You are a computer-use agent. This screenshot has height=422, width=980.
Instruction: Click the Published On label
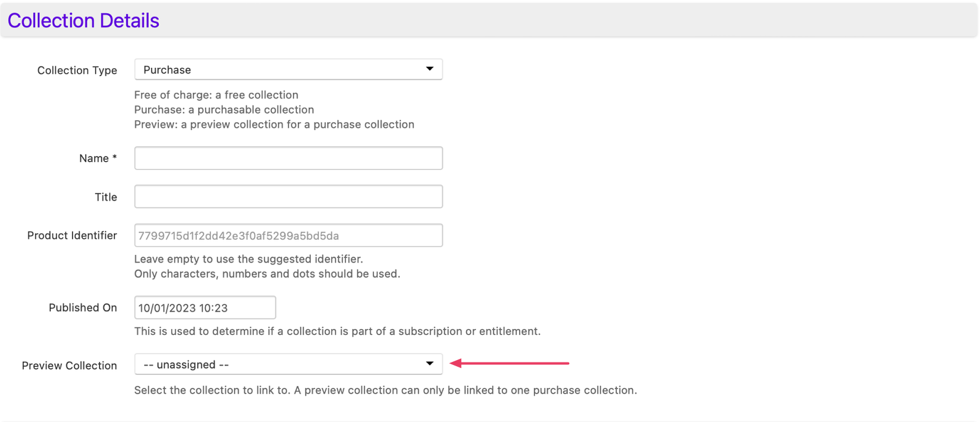pos(83,308)
